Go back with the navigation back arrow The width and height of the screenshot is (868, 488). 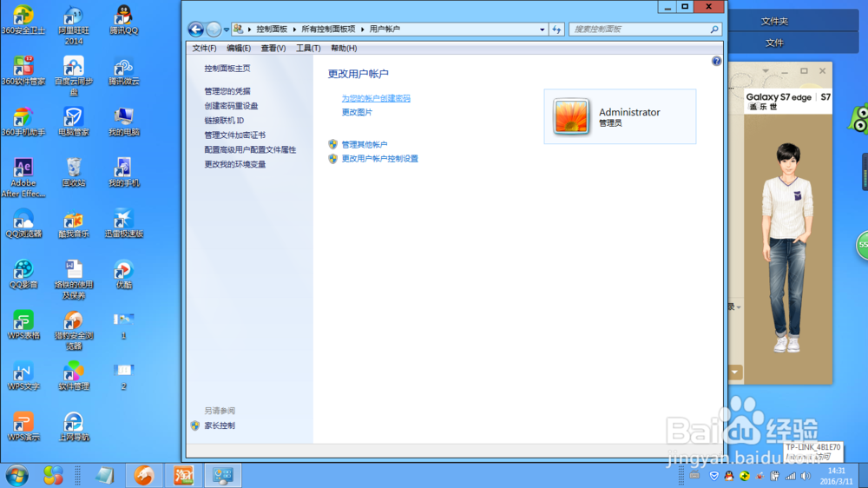coord(196,29)
